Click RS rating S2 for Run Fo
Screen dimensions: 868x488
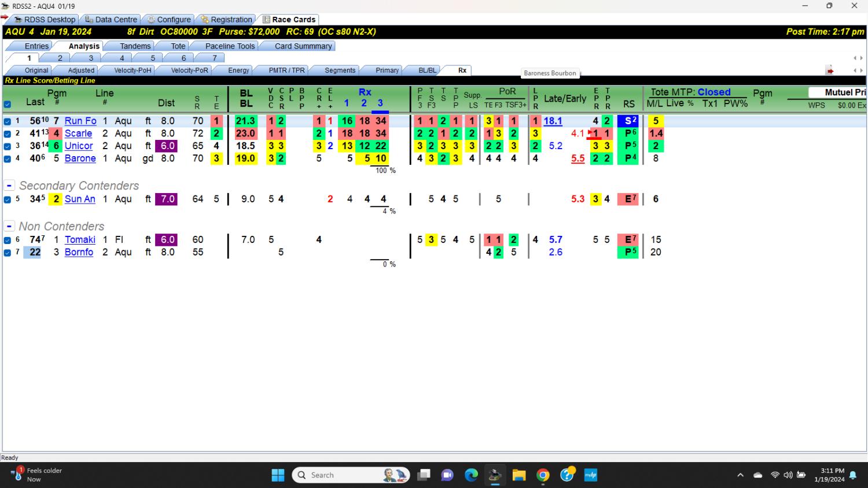click(x=628, y=121)
